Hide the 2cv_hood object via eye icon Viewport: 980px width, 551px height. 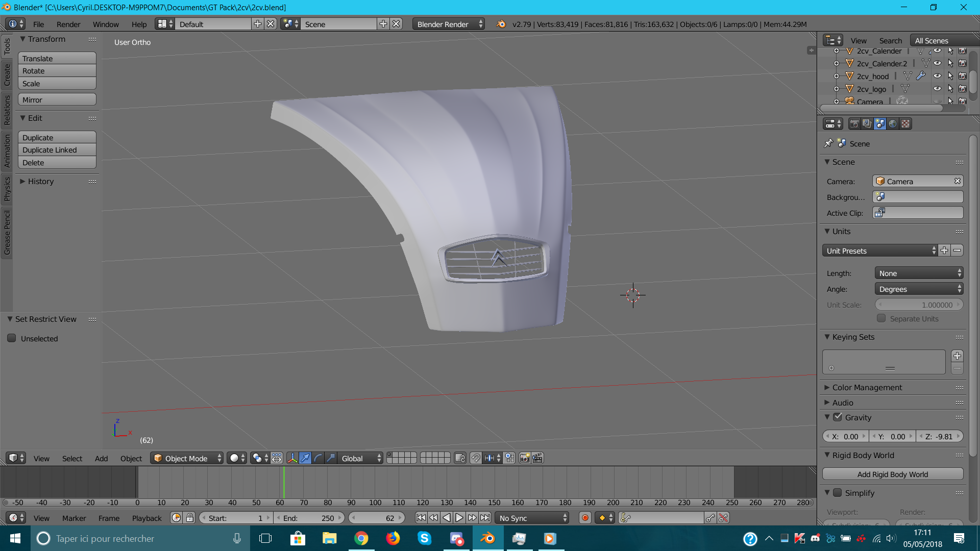(x=937, y=76)
